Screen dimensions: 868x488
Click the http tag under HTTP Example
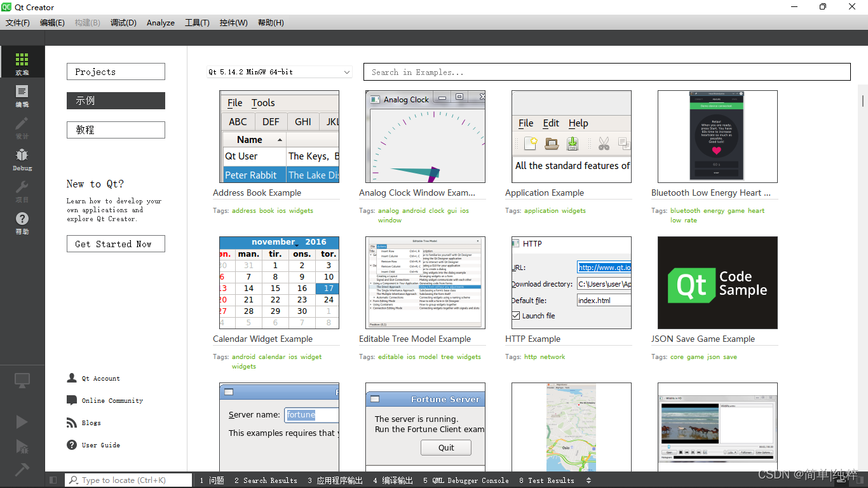(x=531, y=356)
